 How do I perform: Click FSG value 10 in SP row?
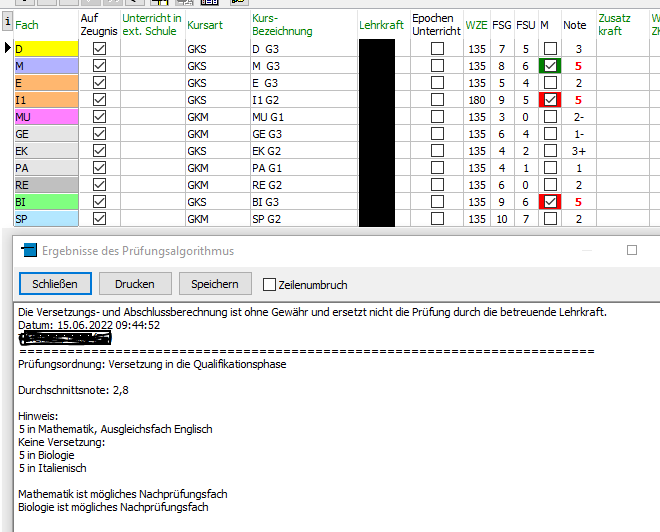click(502, 219)
